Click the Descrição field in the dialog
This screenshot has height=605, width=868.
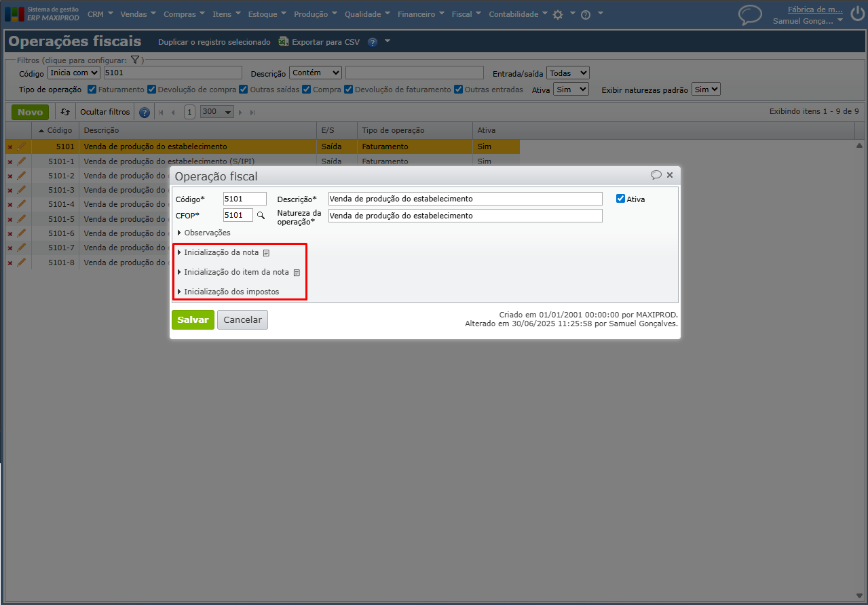[465, 199]
